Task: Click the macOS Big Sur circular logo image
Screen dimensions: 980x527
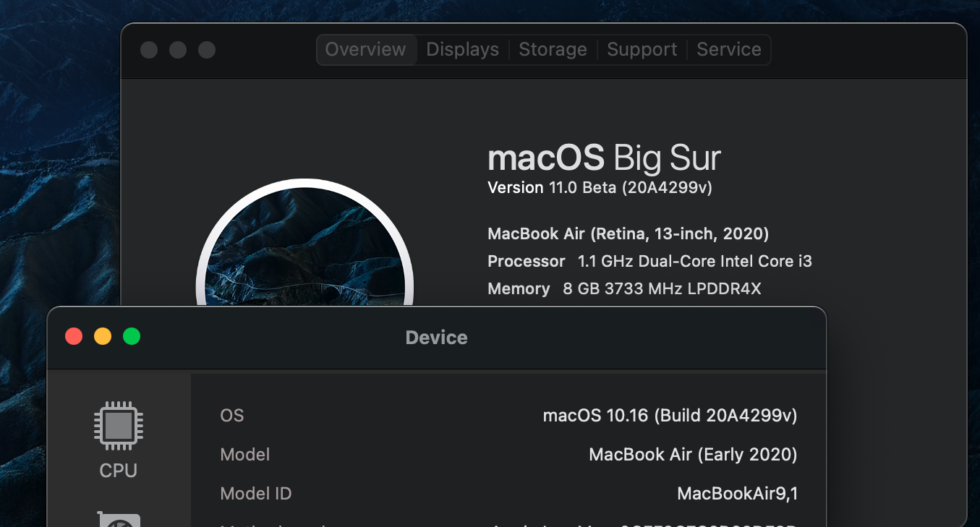Action: pyautogui.click(x=304, y=243)
